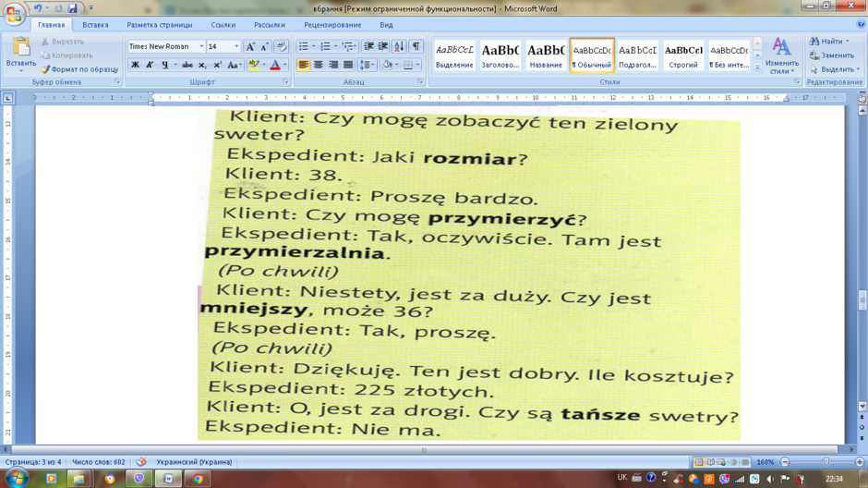Screen dimensions: 868x488
Task: Open the Вид (View) tab
Action: point(386,25)
